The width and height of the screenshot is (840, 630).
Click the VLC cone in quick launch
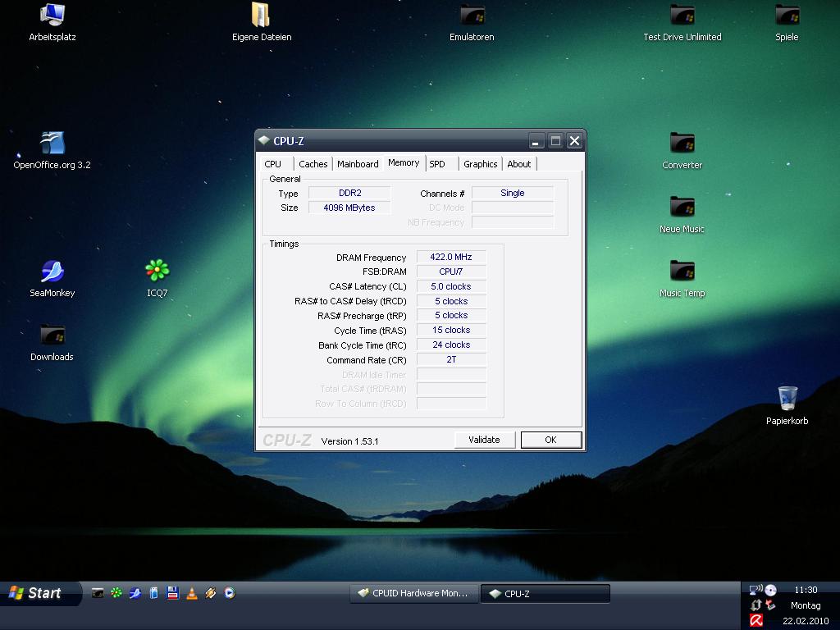192,593
